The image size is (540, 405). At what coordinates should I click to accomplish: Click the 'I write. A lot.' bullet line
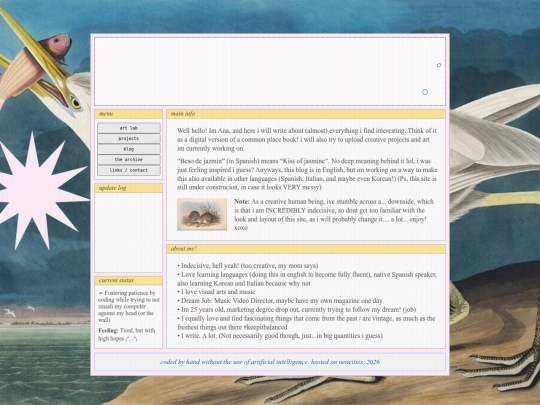pos(280,335)
